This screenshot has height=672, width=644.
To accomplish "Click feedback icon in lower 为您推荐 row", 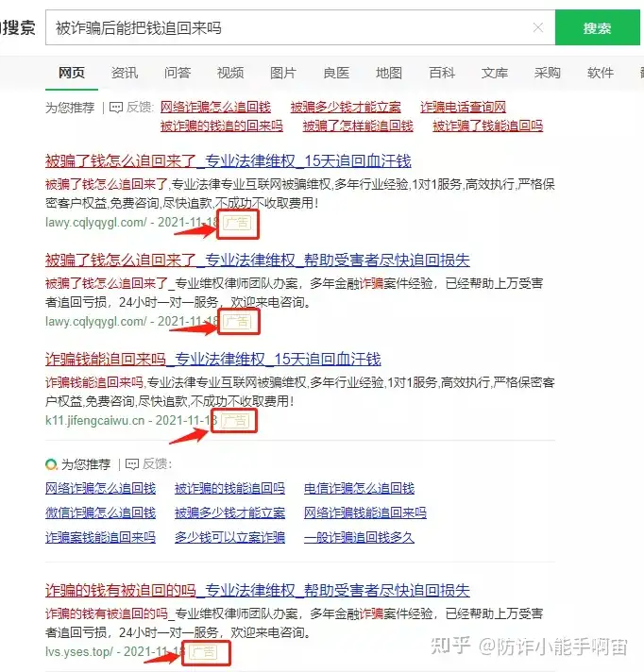I will [x=131, y=464].
